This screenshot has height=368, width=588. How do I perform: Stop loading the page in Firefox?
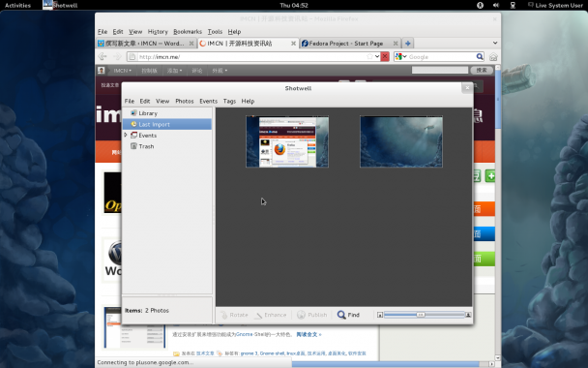385,56
